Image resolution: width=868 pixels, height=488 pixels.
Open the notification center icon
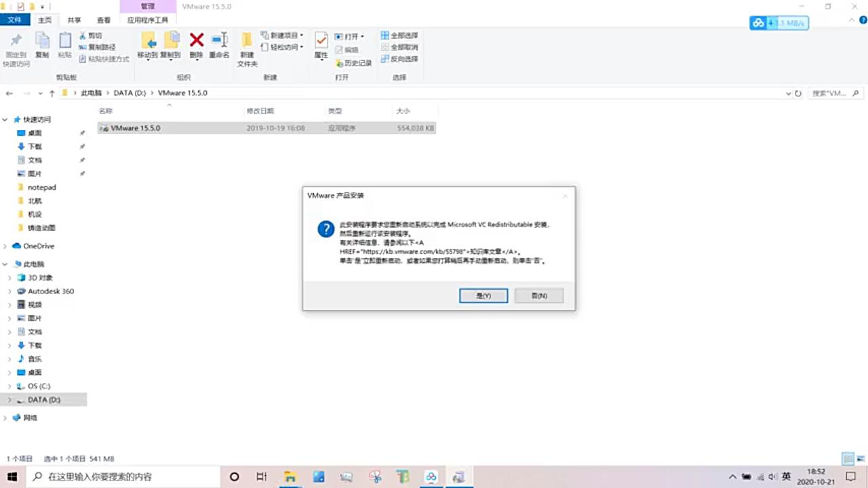tap(849, 476)
